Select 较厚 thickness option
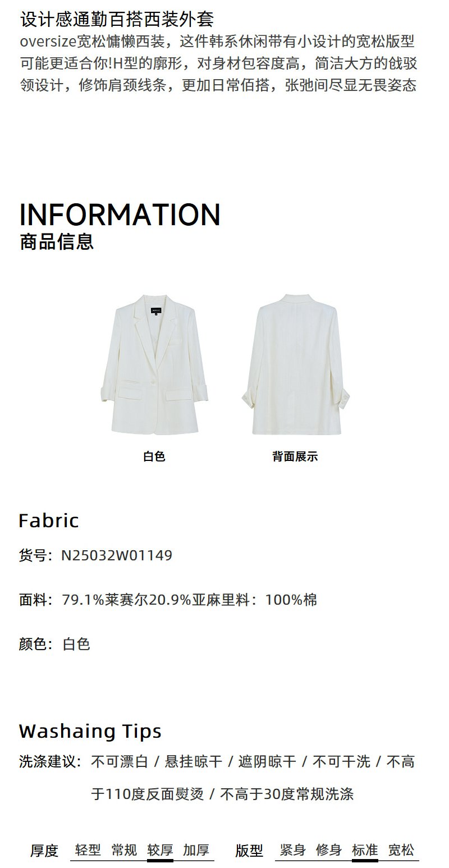The height and width of the screenshot is (868, 449). (160, 849)
